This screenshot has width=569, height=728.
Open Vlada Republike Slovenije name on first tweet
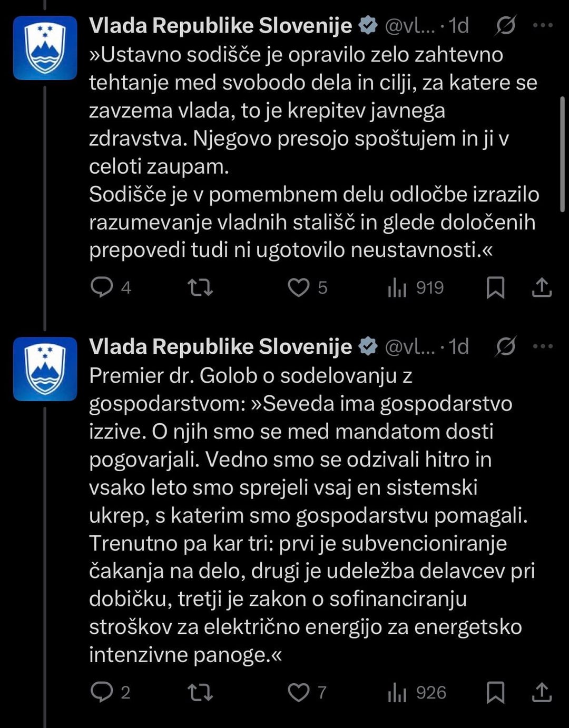pos(220,25)
